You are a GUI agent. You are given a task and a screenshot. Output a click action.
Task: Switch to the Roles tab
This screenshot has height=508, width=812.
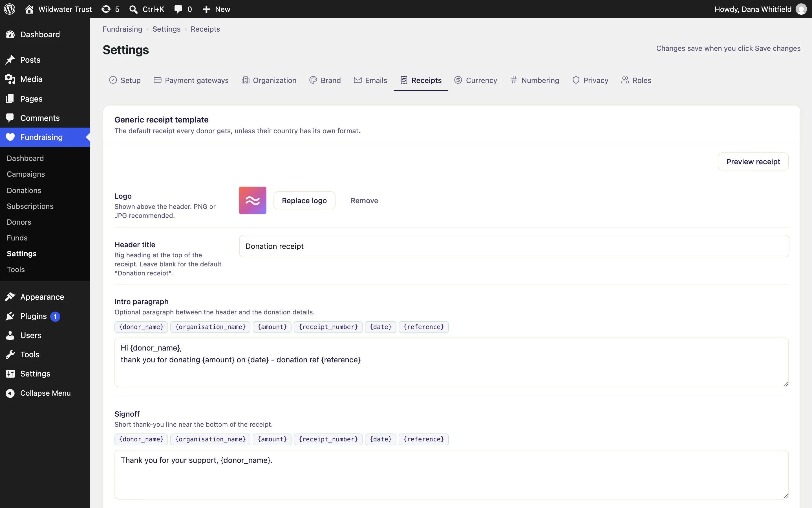(636, 80)
